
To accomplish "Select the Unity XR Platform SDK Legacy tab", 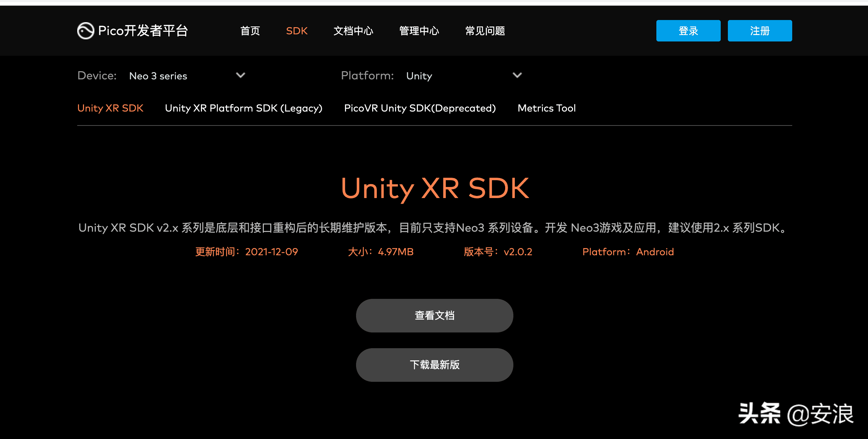I will point(244,108).
